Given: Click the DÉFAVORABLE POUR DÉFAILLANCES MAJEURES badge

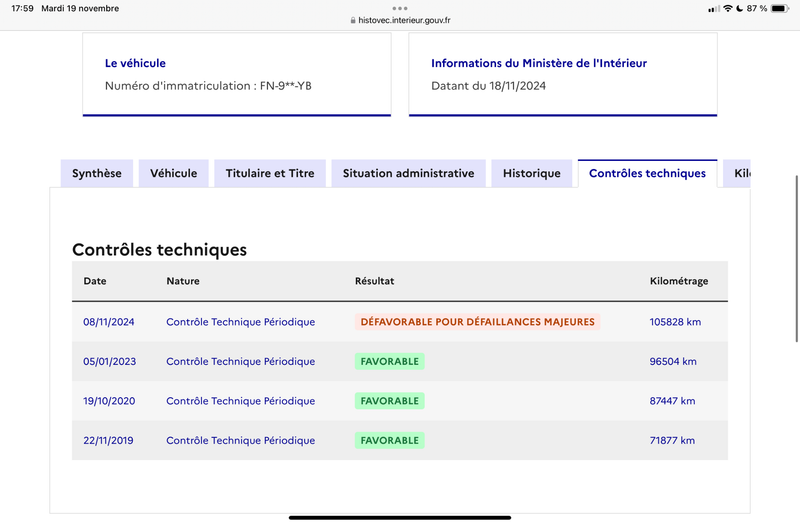Looking at the screenshot, I should 478,322.
